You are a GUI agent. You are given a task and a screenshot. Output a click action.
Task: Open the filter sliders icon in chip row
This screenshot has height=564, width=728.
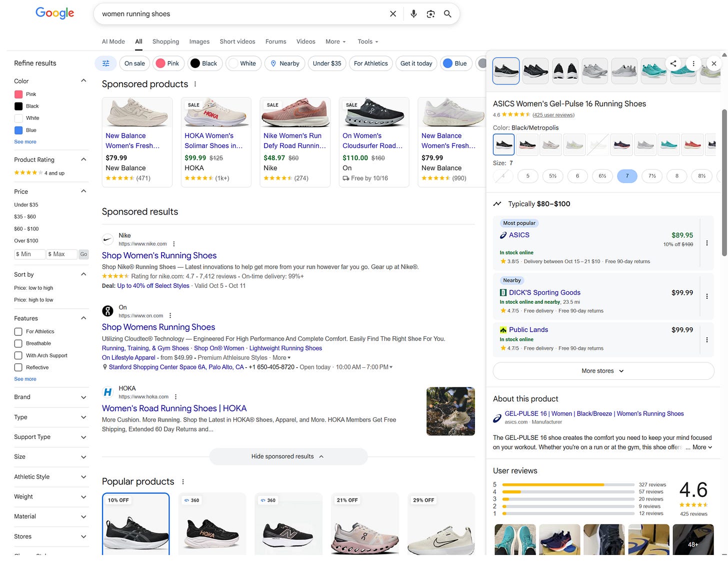105,64
